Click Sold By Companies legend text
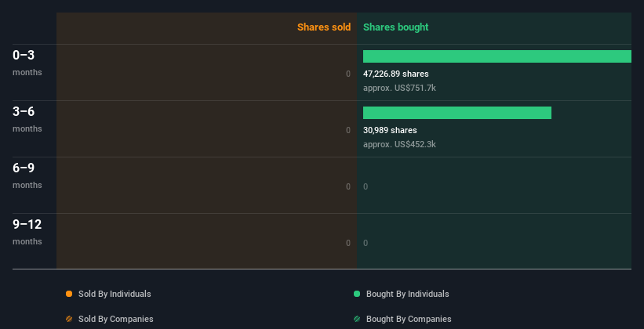The image size is (644, 329). coord(116,319)
